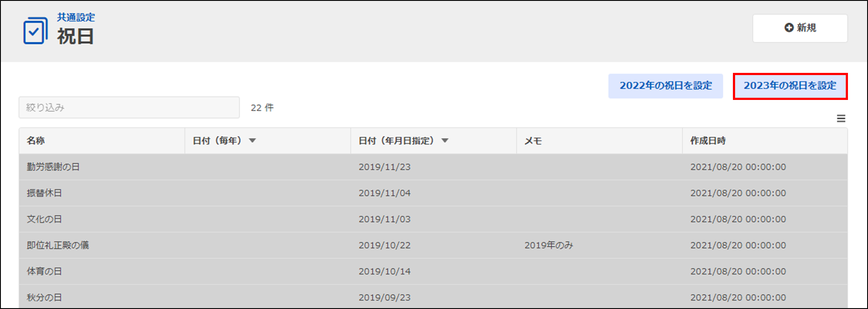This screenshot has height=309, width=868.
Task: Select the 秋分の日 row
Action: point(44,298)
